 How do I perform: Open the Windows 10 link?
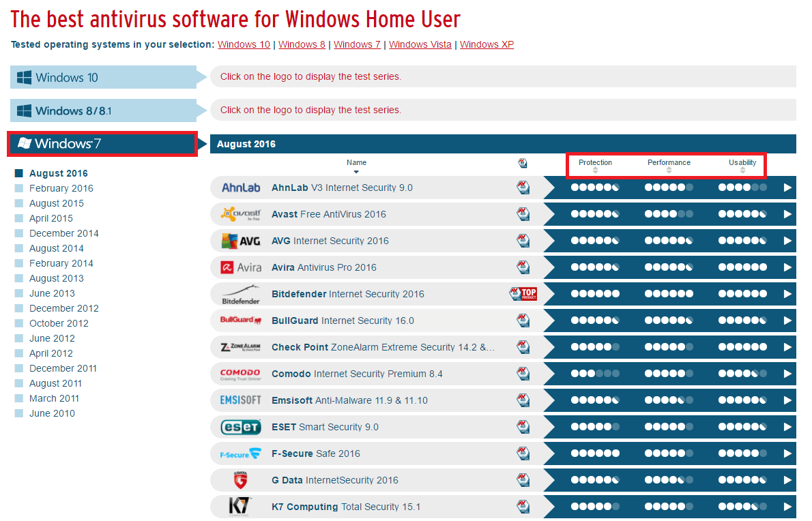[x=244, y=44]
